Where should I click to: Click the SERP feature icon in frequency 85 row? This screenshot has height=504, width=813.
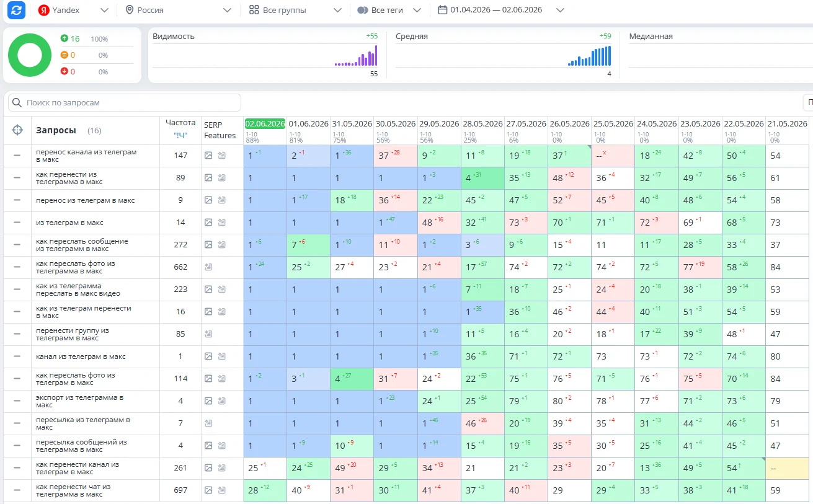[x=208, y=334]
